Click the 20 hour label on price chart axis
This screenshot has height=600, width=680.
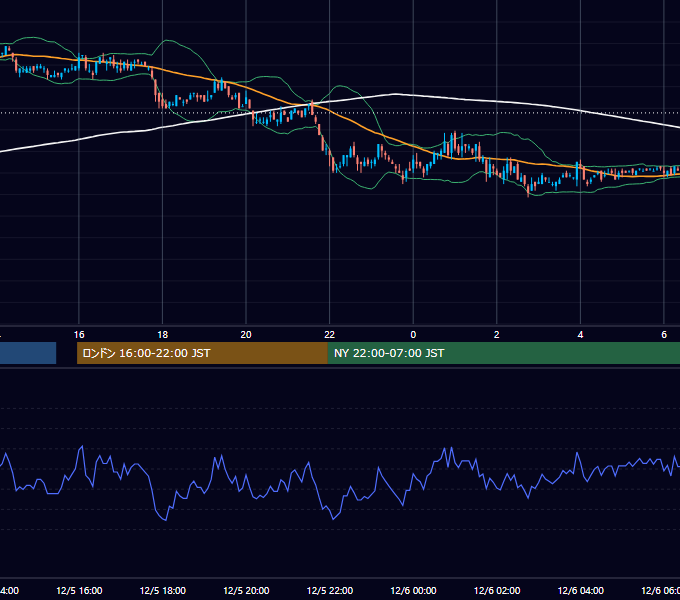point(246,335)
